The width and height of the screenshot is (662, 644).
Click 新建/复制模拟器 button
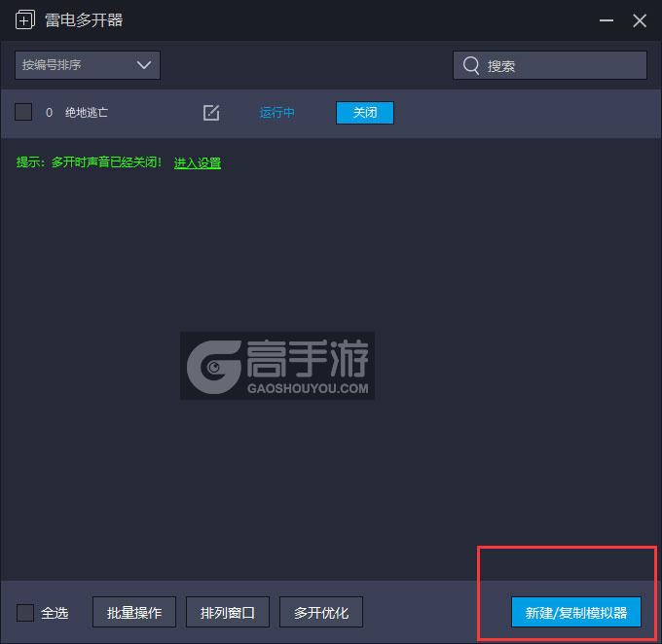coord(576,612)
